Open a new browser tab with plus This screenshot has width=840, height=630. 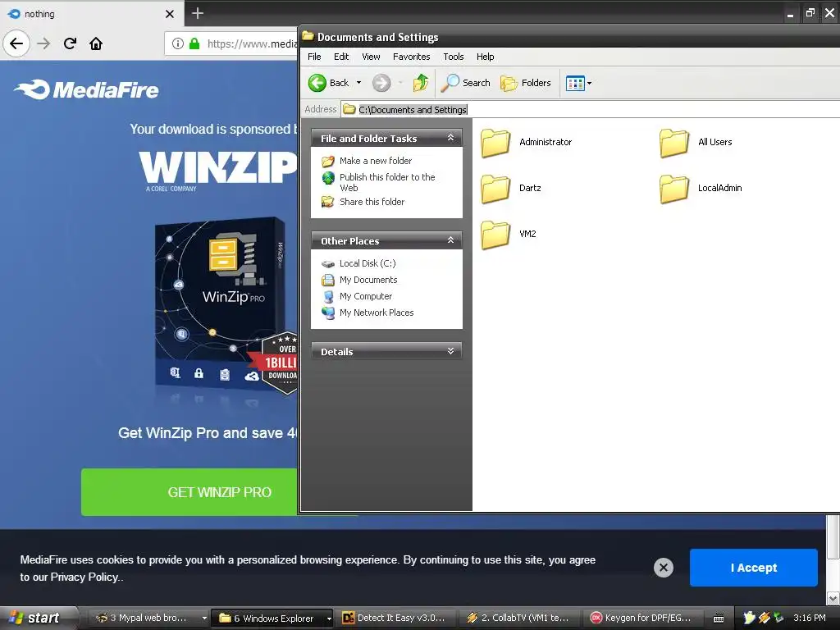pos(197,13)
